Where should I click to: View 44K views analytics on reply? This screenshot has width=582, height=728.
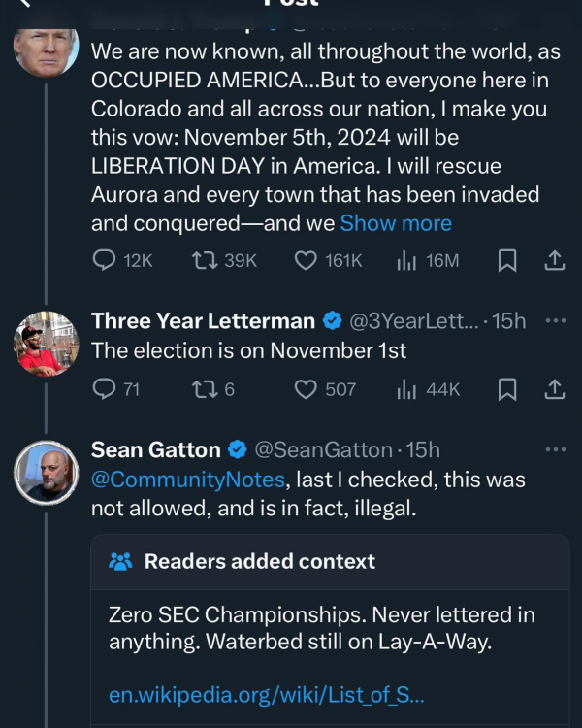pos(406,389)
